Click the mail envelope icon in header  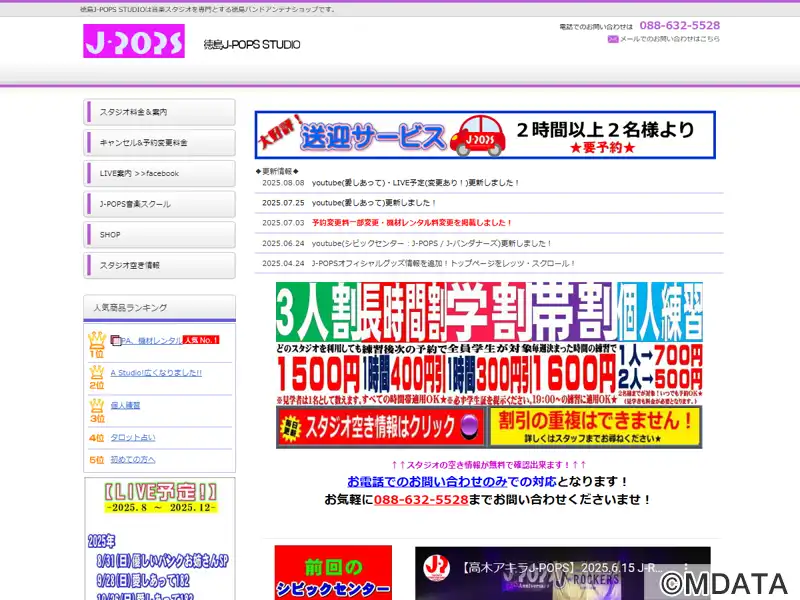[x=613, y=39]
